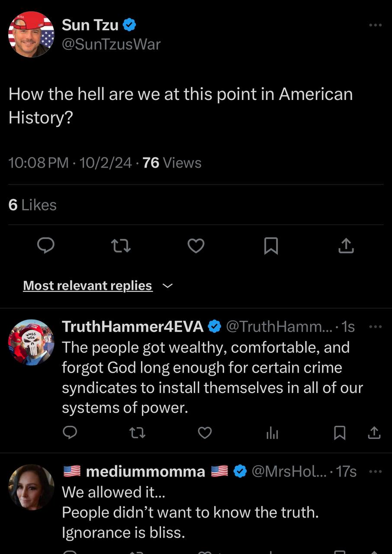The height and width of the screenshot is (554, 392).
Task: Like TruthHammer4EVA's reply
Action: click(x=205, y=432)
